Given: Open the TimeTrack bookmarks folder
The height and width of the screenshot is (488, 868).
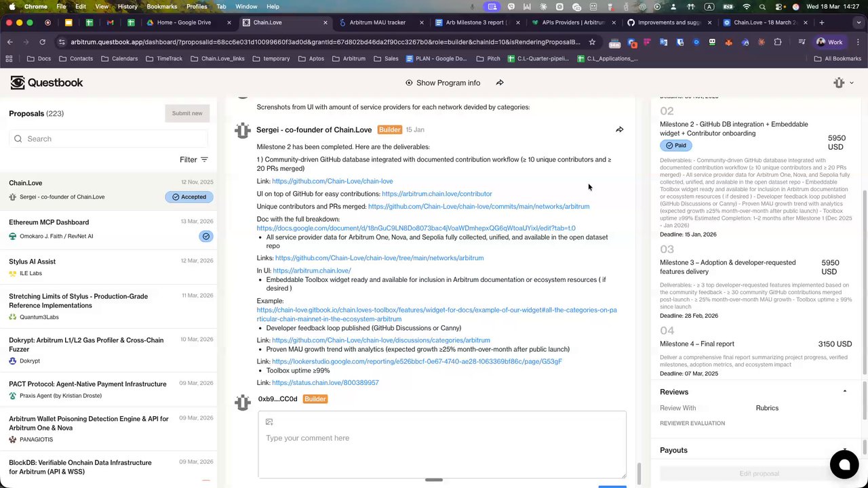Looking at the screenshot, I should (163, 59).
